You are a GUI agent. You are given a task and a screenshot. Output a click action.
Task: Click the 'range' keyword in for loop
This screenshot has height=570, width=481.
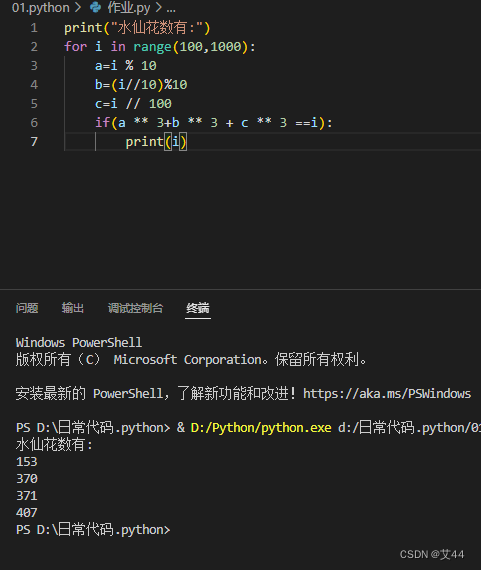point(152,47)
